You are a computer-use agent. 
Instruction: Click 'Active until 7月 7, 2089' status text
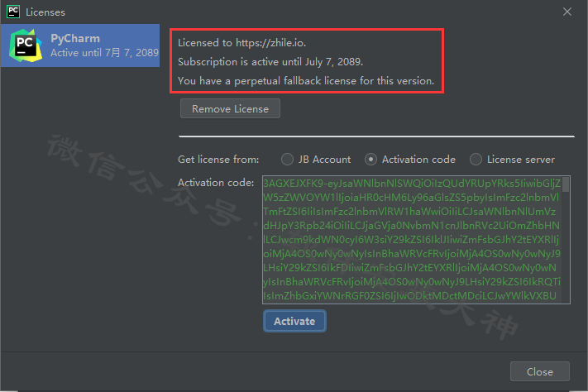[105, 53]
